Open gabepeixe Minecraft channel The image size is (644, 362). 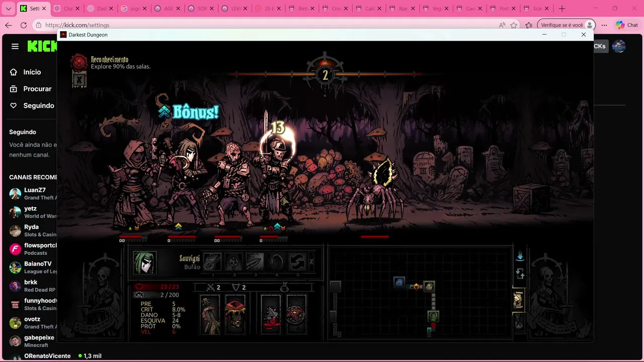coord(32,341)
